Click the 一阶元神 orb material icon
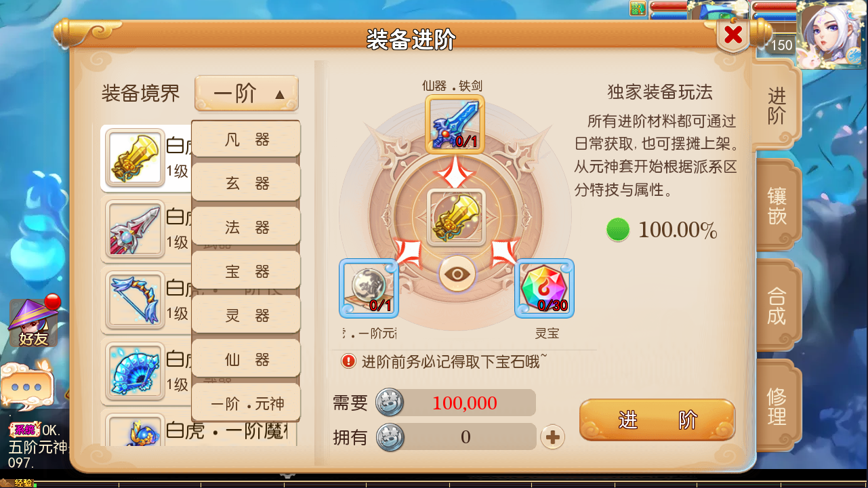The height and width of the screenshot is (488, 868). [369, 288]
